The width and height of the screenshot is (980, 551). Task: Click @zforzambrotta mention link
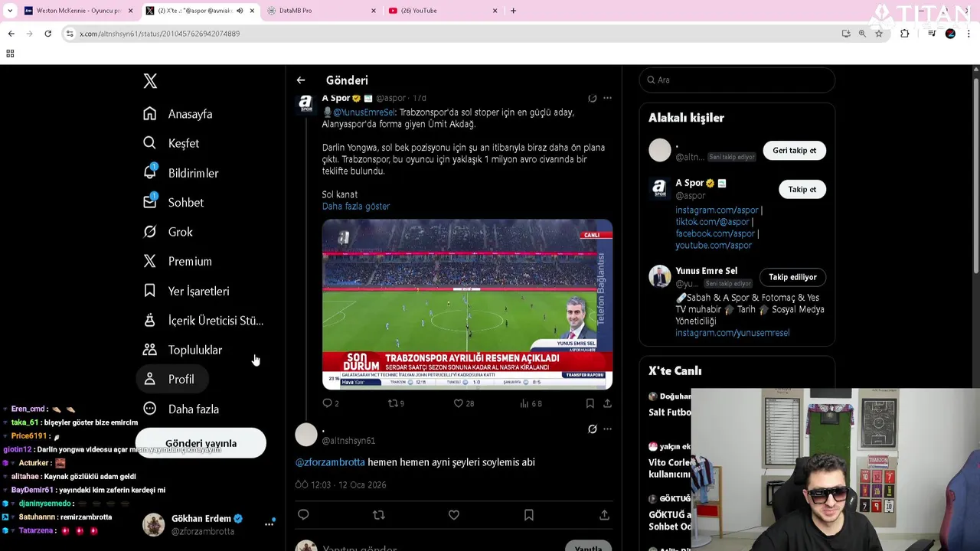330,462
